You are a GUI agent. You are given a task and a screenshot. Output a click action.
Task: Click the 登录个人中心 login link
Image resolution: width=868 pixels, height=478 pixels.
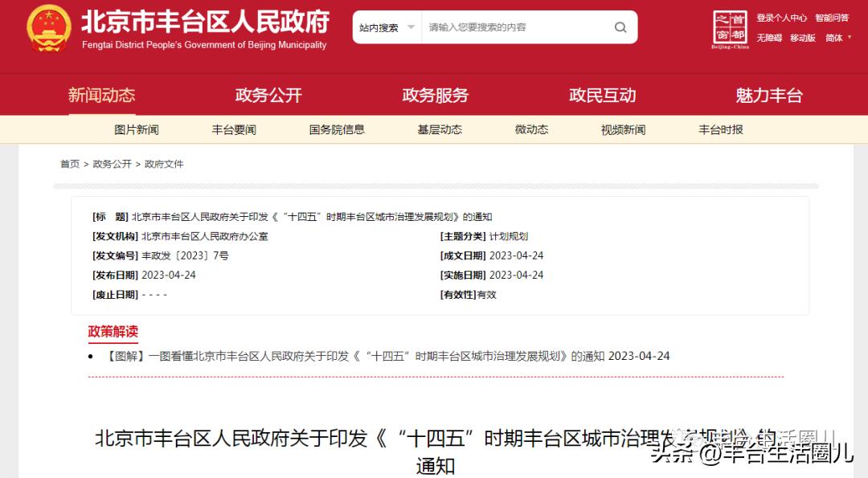(x=782, y=16)
